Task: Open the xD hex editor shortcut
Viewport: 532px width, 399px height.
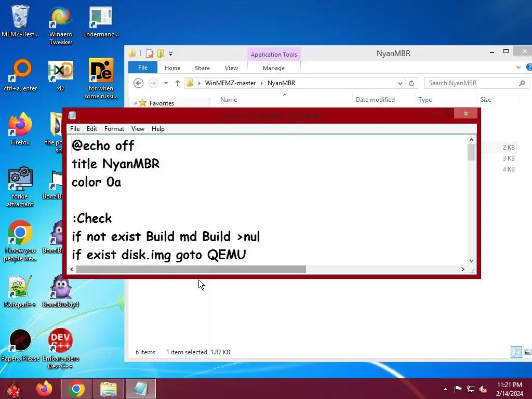Action: pos(60,75)
